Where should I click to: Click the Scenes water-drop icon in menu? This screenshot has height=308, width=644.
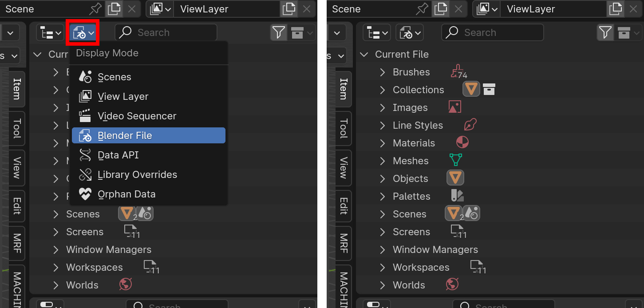pos(85,77)
